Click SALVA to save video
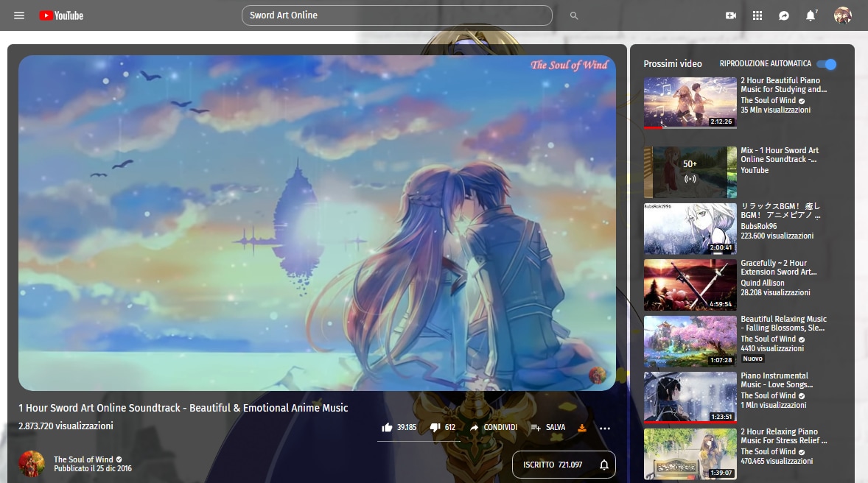 pyautogui.click(x=548, y=427)
